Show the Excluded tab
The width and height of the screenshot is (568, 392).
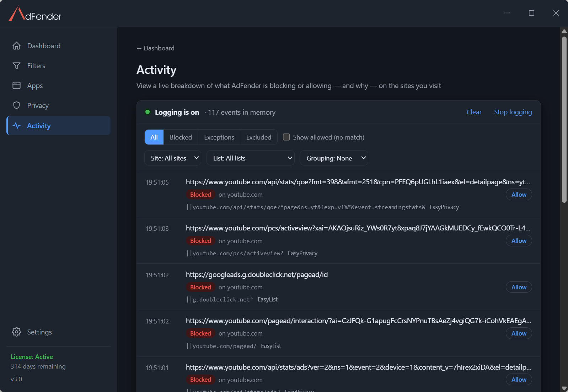(259, 137)
